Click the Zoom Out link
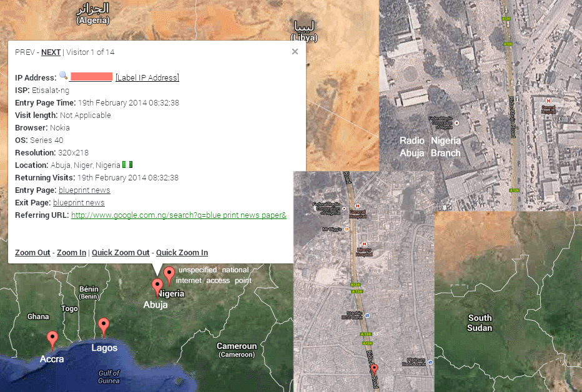The height and width of the screenshot is (392, 582). (x=32, y=253)
